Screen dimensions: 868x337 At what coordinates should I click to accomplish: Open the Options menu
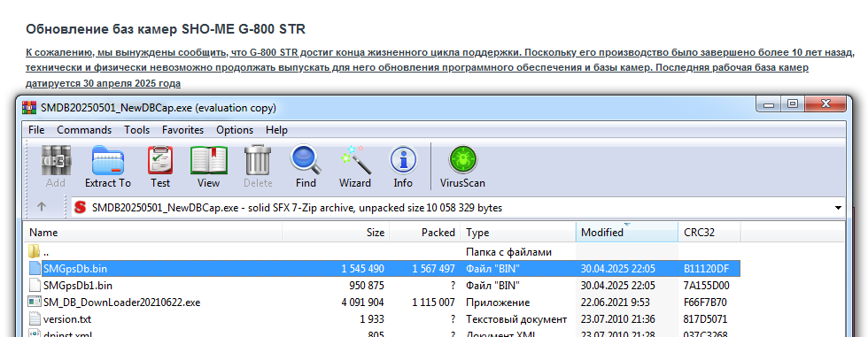pos(235,130)
